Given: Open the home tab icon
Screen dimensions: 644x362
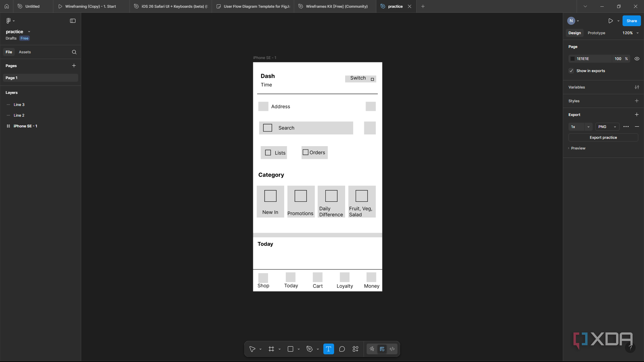Looking at the screenshot, I should point(7,6).
